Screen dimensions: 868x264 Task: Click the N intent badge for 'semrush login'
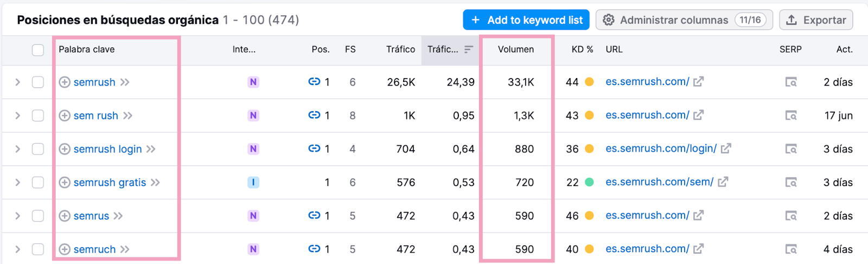[253, 149]
